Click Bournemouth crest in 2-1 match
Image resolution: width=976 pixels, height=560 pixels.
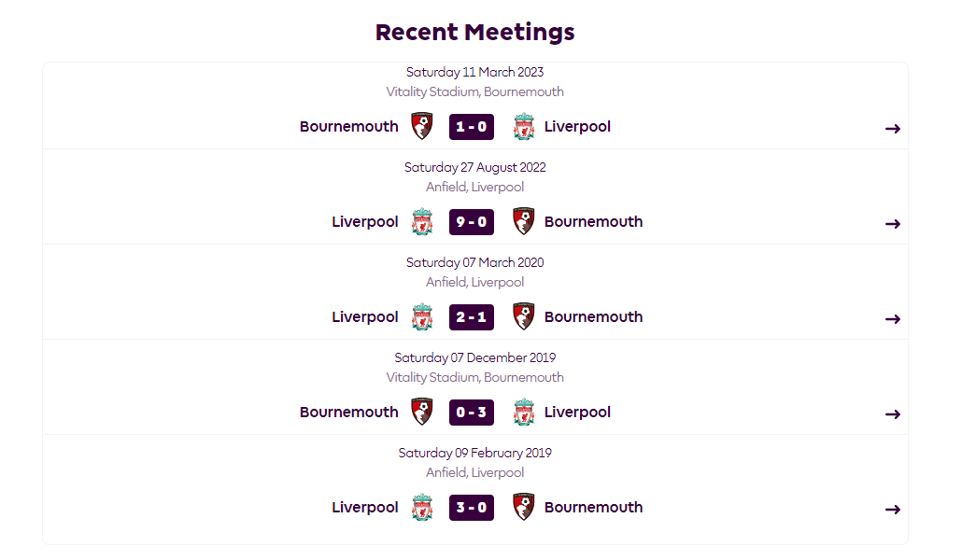point(523,316)
